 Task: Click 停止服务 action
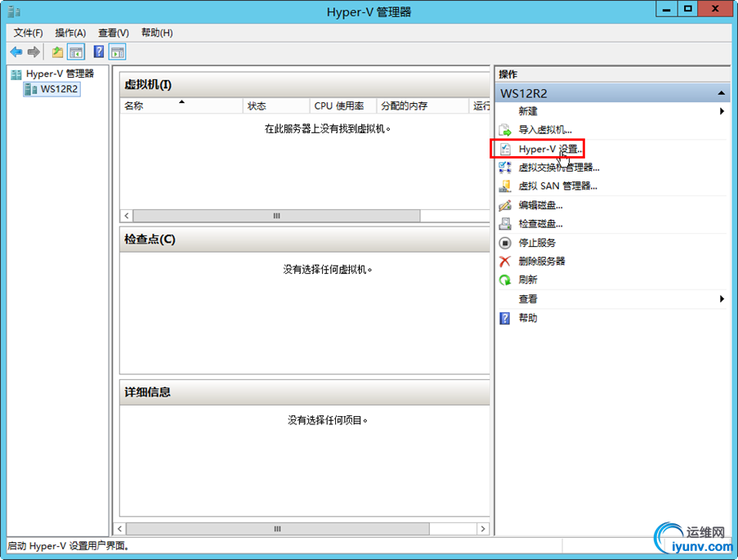[x=537, y=243]
